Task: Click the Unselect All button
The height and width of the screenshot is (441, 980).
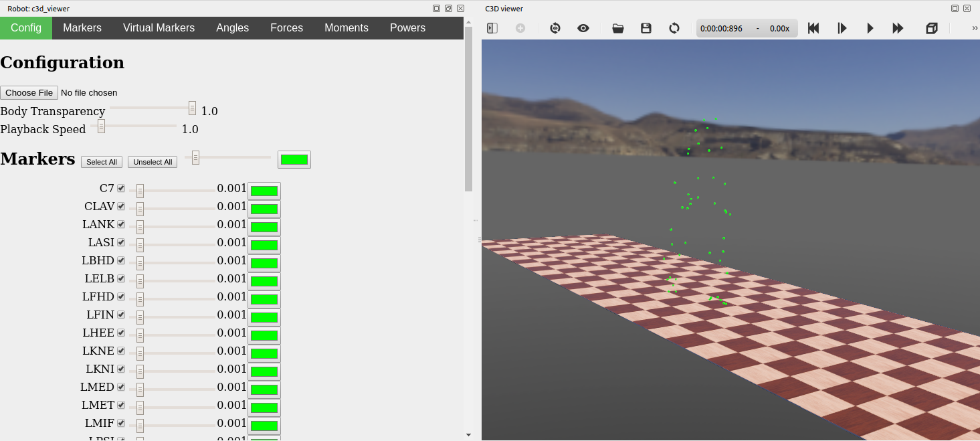Action: [x=153, y=162]
